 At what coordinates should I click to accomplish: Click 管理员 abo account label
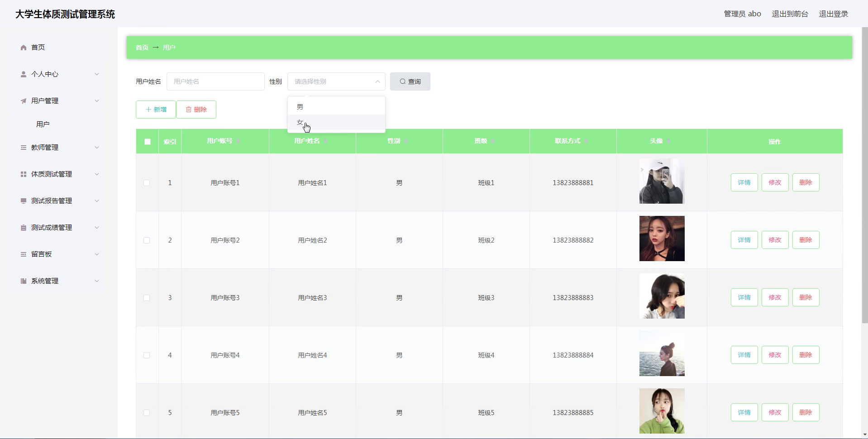point(742,14)
